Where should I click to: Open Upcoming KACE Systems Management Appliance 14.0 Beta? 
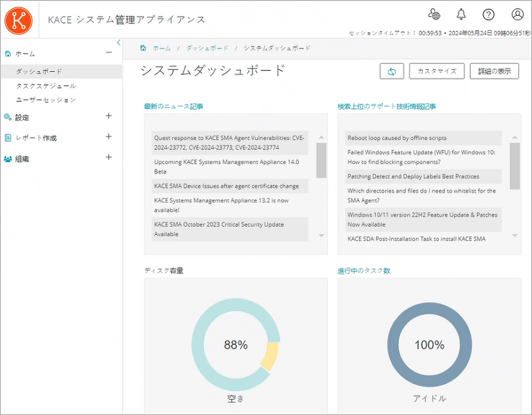coord(230,167)
